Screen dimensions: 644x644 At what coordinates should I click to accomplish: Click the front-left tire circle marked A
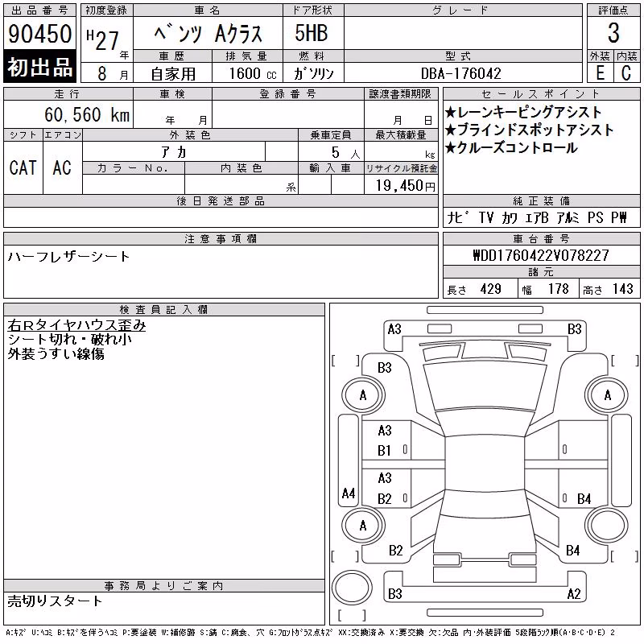coord(363,395)
